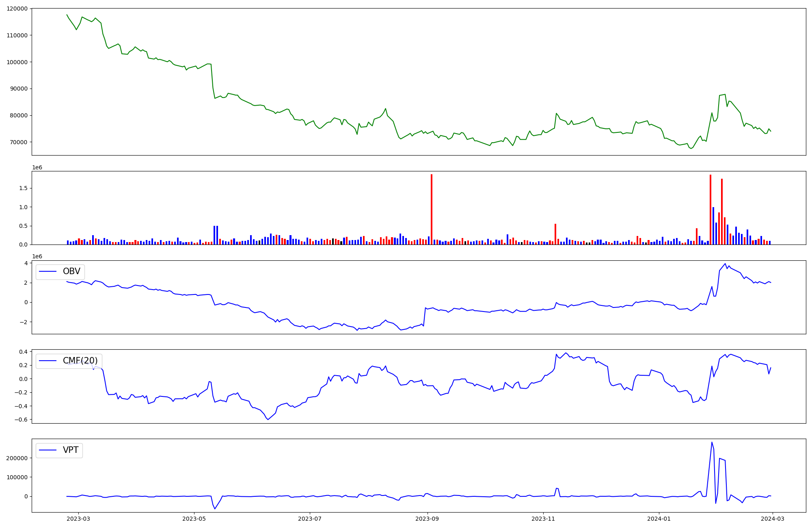Click the 70000 tick on price axis
This screenshot has width=812, height=528.
point(19,142)
